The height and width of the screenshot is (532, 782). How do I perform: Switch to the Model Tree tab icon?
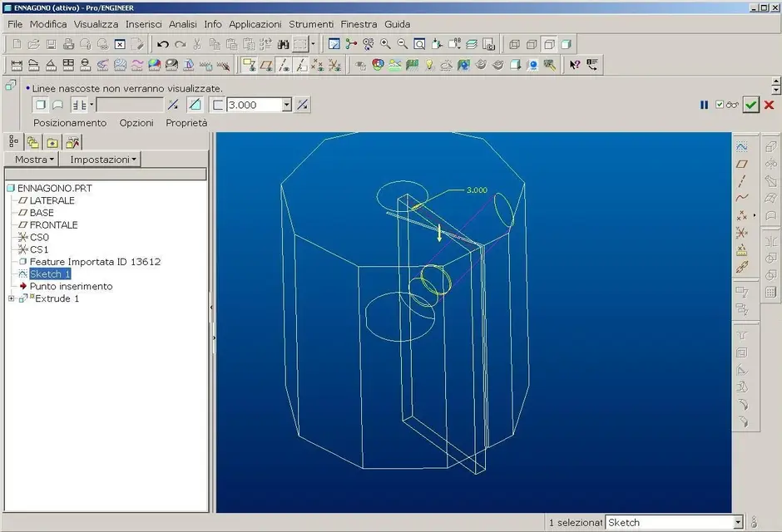pyautogui.click(x=14, y=142)
